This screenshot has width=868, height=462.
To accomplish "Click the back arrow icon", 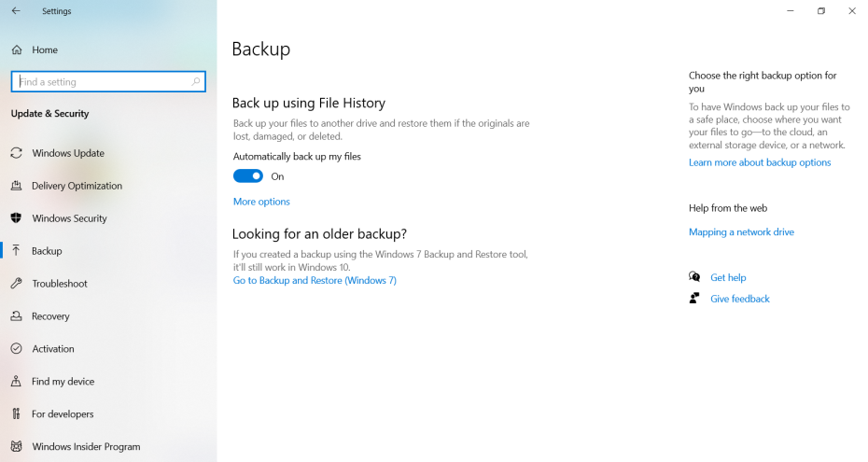I will [16, 11].
